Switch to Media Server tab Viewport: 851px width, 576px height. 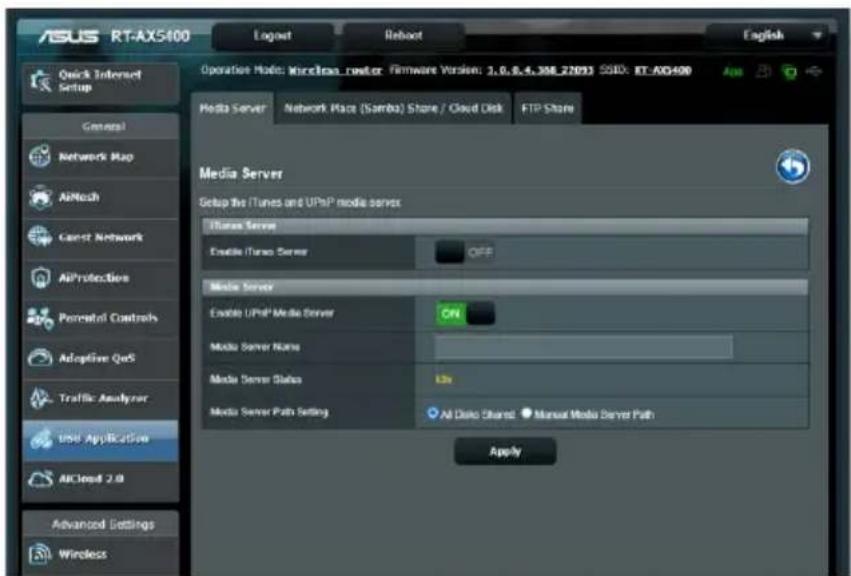233,108
